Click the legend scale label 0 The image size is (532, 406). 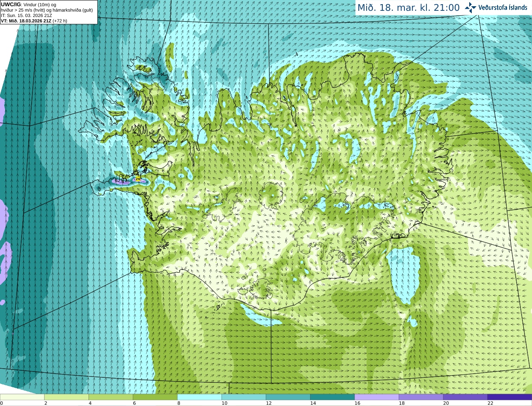1,403
